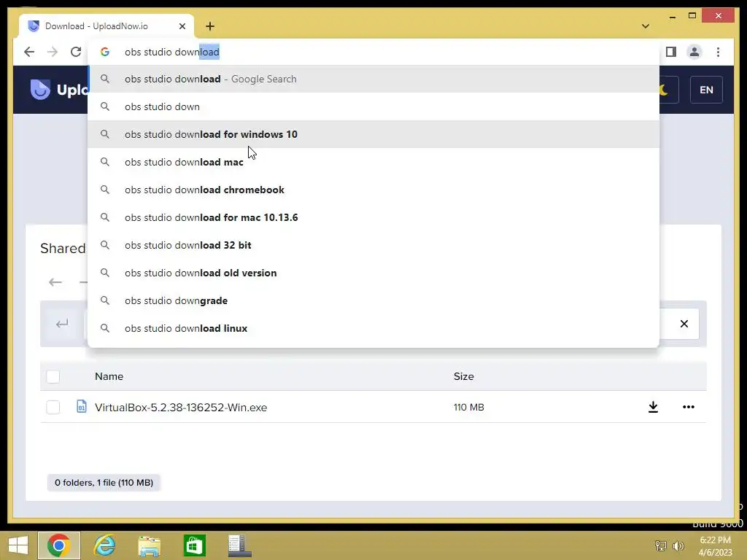Open the EN language selector
Screen dimensions: 747x560
(706, 90)
